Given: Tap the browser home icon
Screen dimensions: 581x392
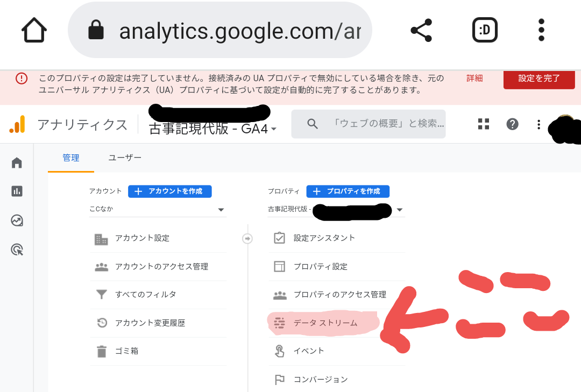Looking at the screenshot, I should point(34,30).
